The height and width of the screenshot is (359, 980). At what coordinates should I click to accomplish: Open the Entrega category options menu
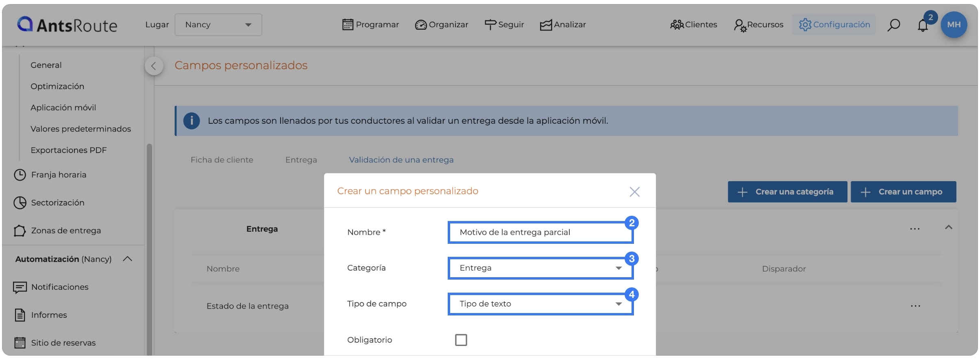[915, 229]
